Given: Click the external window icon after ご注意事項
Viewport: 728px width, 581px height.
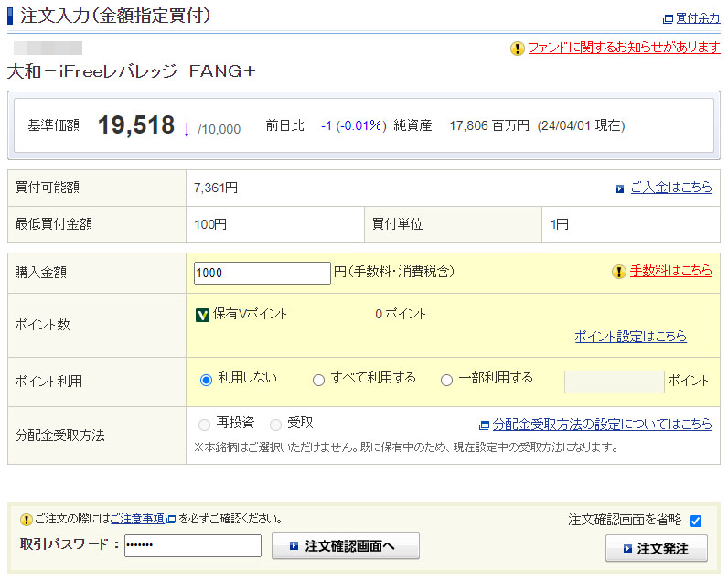Looking at the screenshot, I should point(171,519).
